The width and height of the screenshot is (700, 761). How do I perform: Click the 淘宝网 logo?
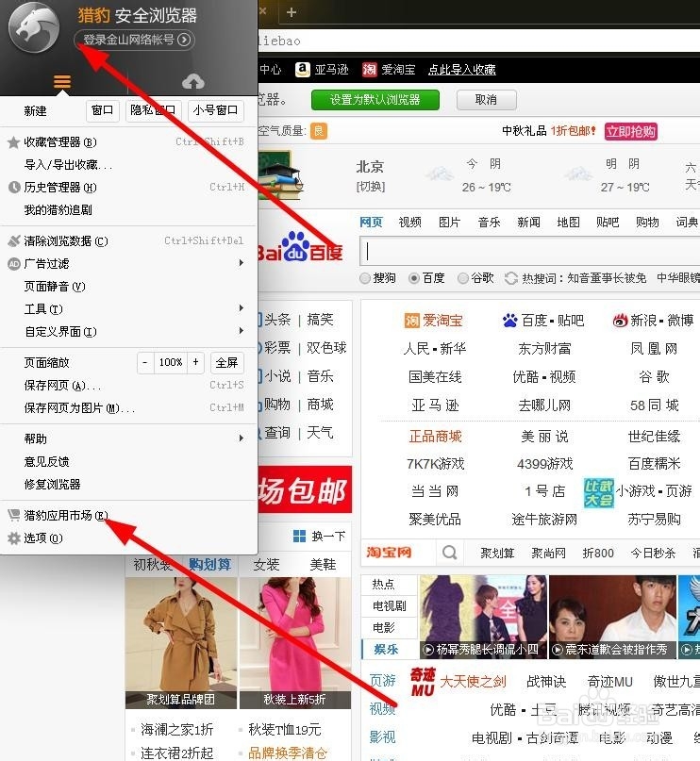pos(389,553)
